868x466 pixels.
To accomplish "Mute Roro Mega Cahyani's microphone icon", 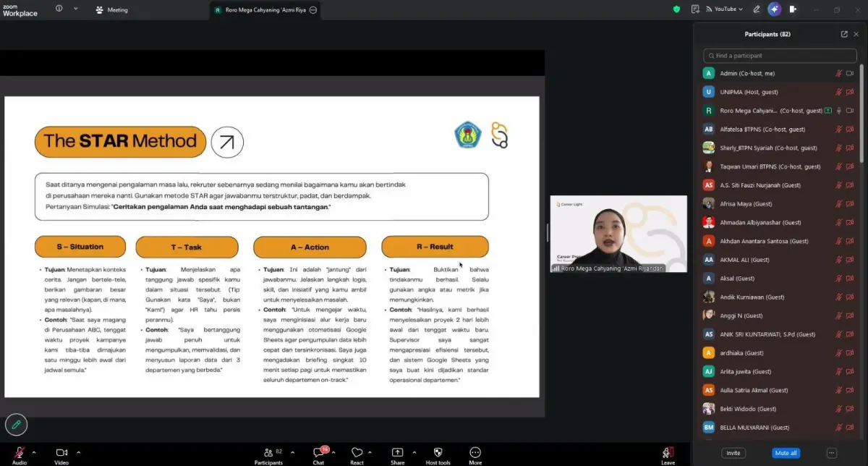I will point(839,111).
